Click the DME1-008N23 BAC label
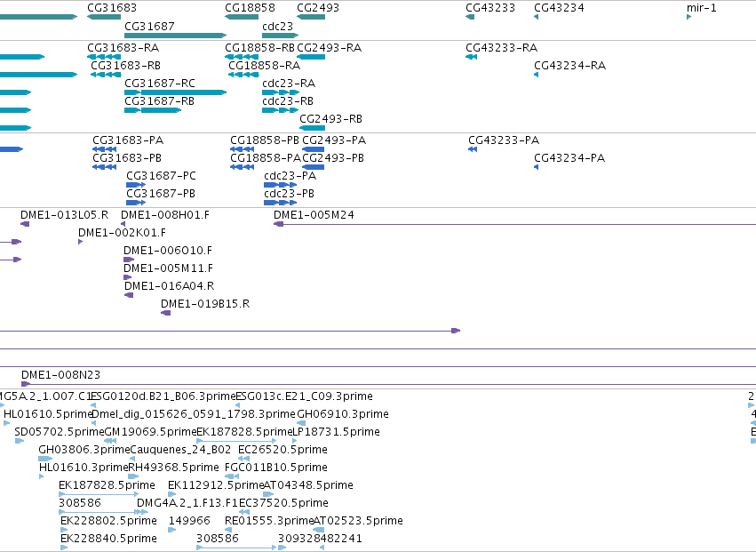Screen dimensions: 756x552 coord(60,375)
